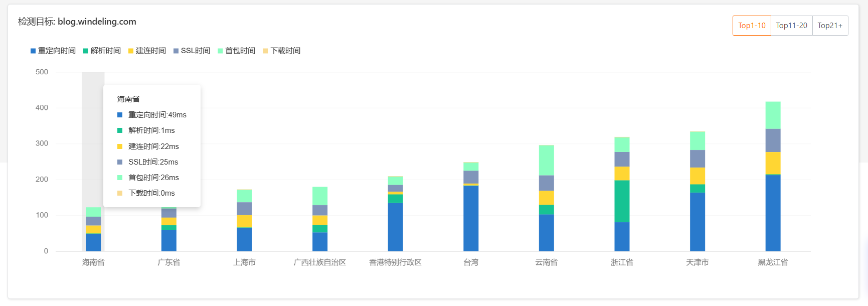
Task: Toggle the 解析时间 legend series
Action: pyautogui.click(x=102, y=51)
